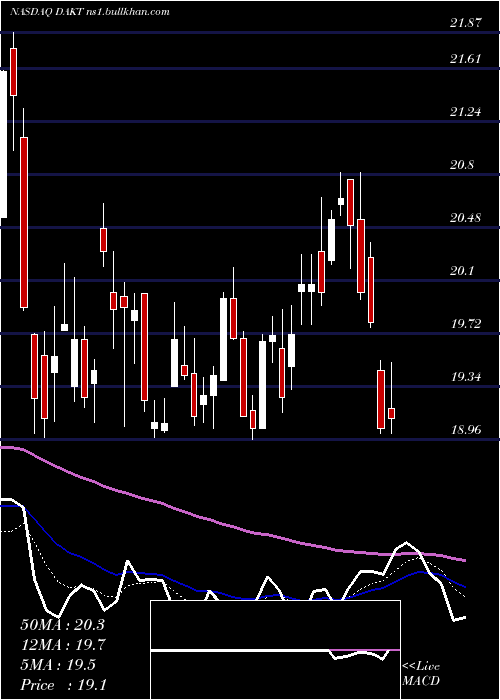Click the 21.87 price axis label

click(x=466, y=23)
